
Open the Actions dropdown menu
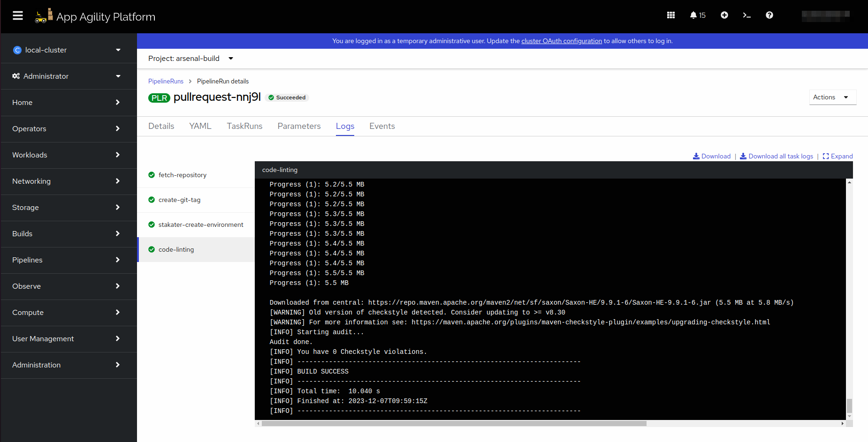click(x=832, y=97)
